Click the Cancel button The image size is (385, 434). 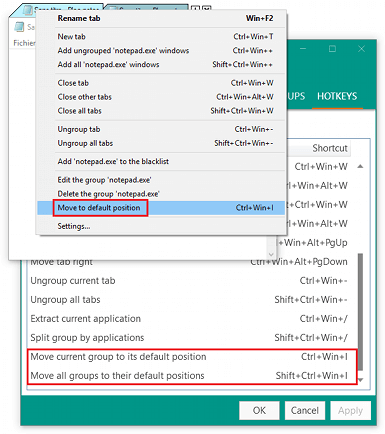click(305, 410)
